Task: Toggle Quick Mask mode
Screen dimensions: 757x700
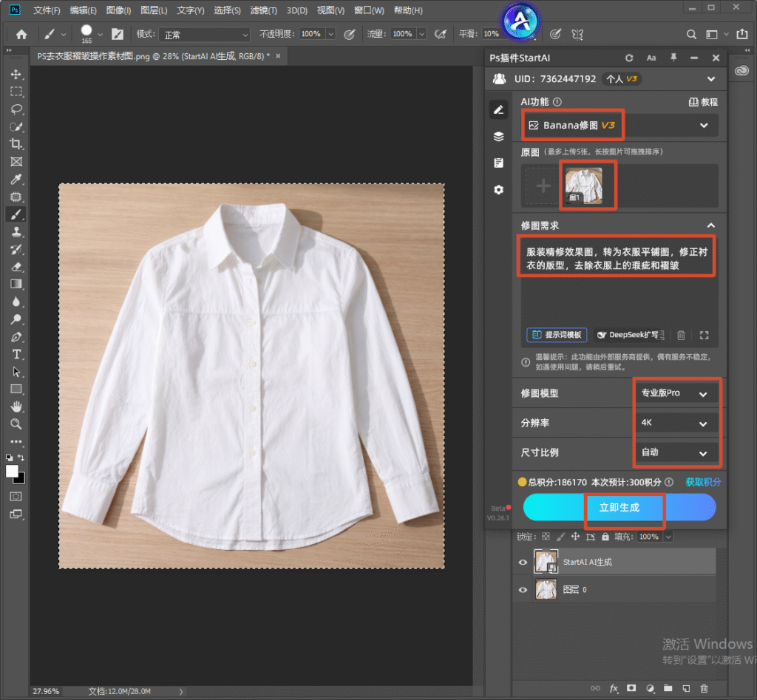Action: [16, 496]
